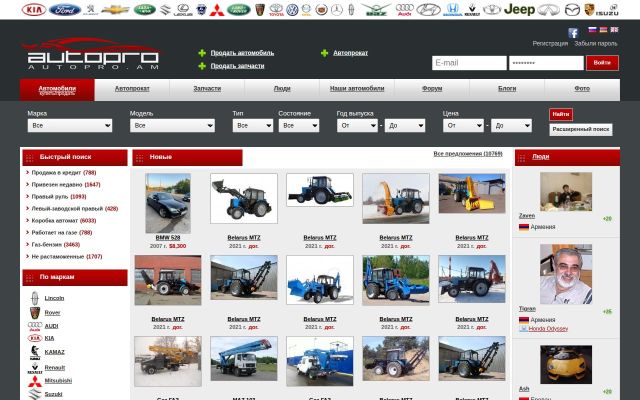Viewport: 640px width, 400px height.
Task: Click the Hyundai logo in top strip
Action: (428, 9)
